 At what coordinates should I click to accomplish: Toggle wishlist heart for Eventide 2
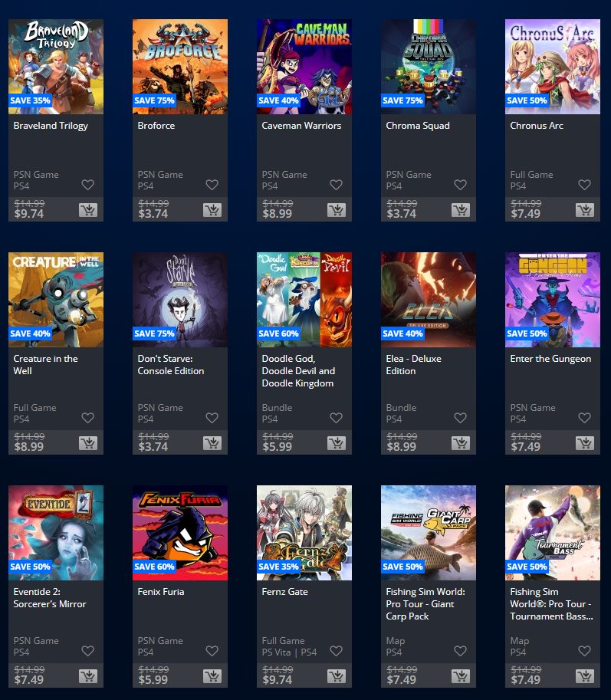coord(88,650)
